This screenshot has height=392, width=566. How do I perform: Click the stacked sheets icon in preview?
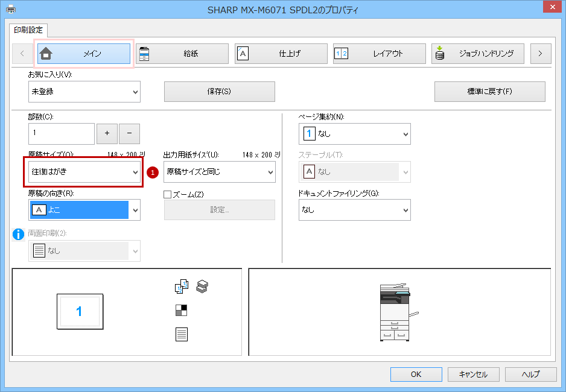202,286
